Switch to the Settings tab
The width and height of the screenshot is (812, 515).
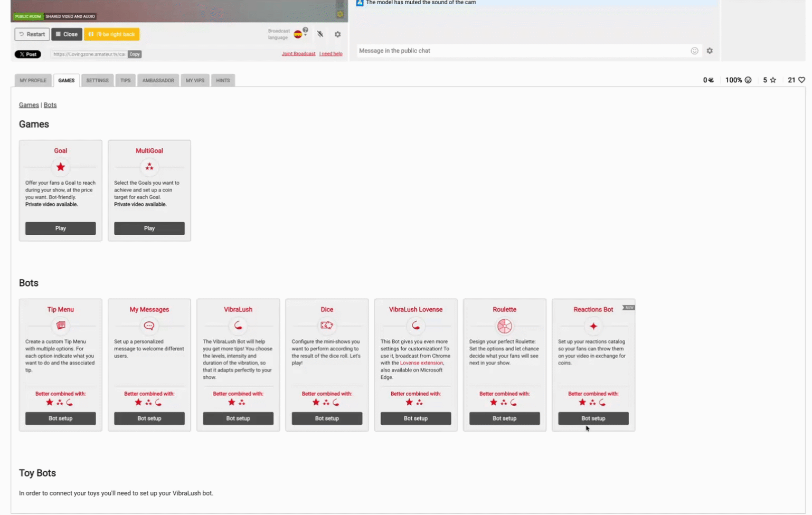coord(97,80)
